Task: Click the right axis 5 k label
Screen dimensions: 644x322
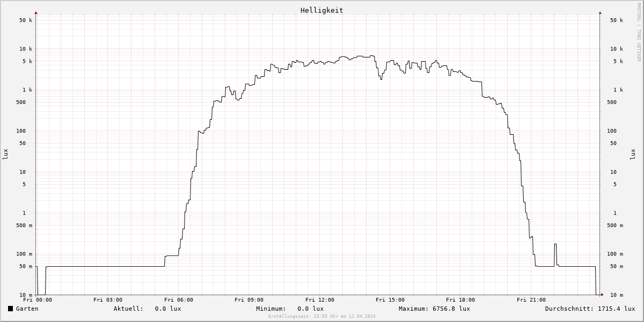Action: tap(618, 61)
